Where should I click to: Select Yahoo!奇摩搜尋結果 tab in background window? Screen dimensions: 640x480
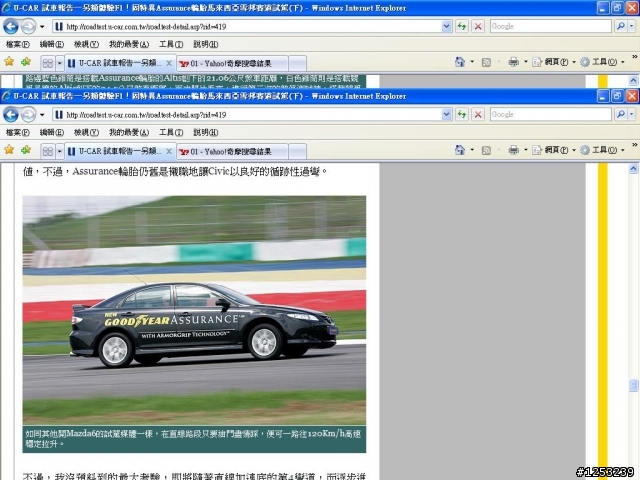233,64
